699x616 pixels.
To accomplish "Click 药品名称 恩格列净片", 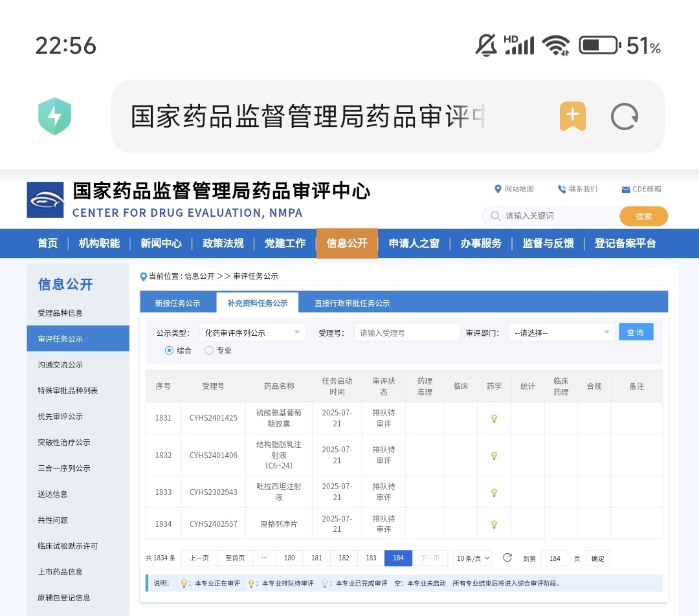I will (x=278, y=523).
